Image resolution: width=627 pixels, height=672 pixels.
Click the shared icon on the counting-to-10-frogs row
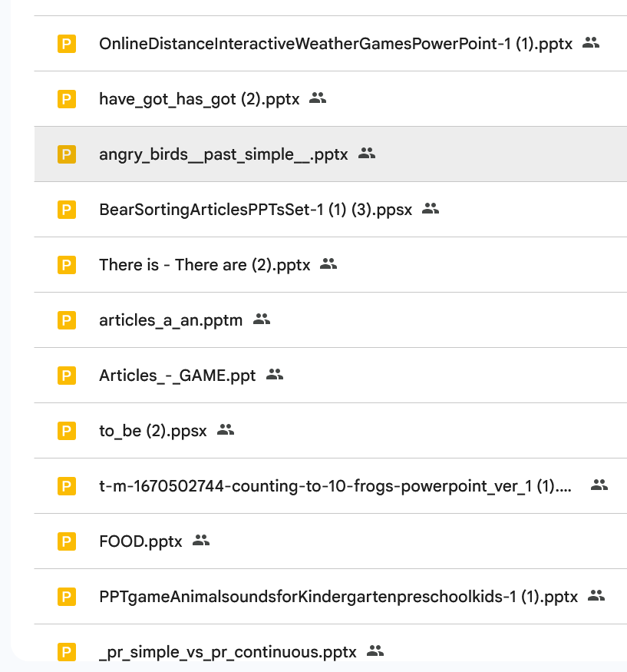pos(599,485)
